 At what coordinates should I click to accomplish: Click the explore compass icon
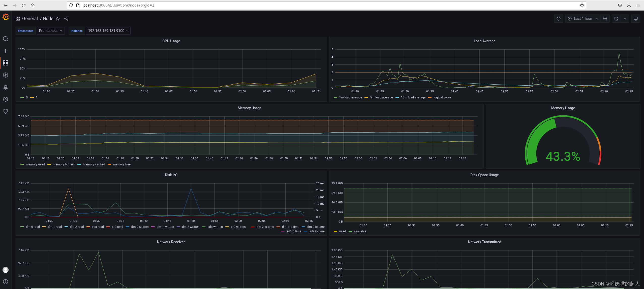[5, 75]
